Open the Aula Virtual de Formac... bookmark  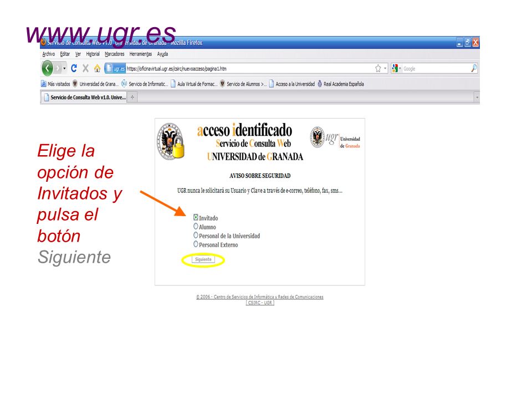tap(194, 84)
